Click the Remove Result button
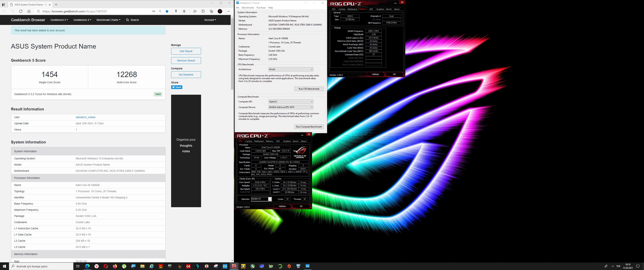The height and width of the screenshot is (270, 644). tap(186, 61)
